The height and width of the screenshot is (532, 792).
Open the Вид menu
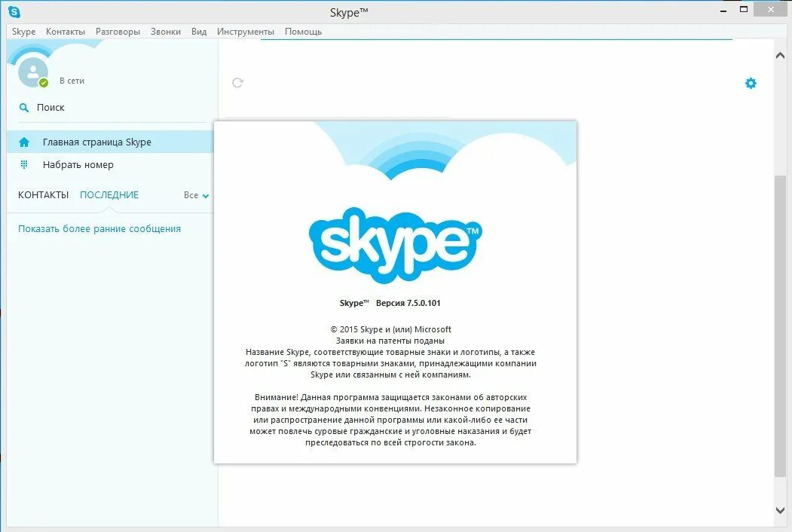pos(199,32)
